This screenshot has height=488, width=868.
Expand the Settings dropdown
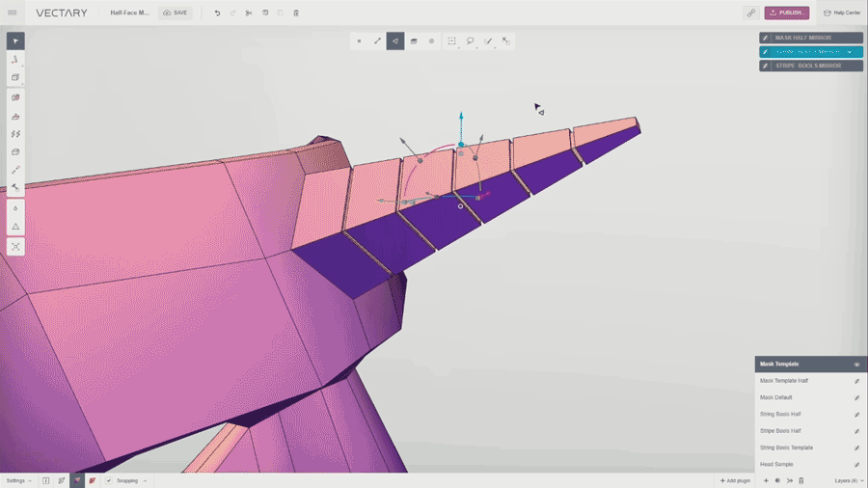coord(18,480)
